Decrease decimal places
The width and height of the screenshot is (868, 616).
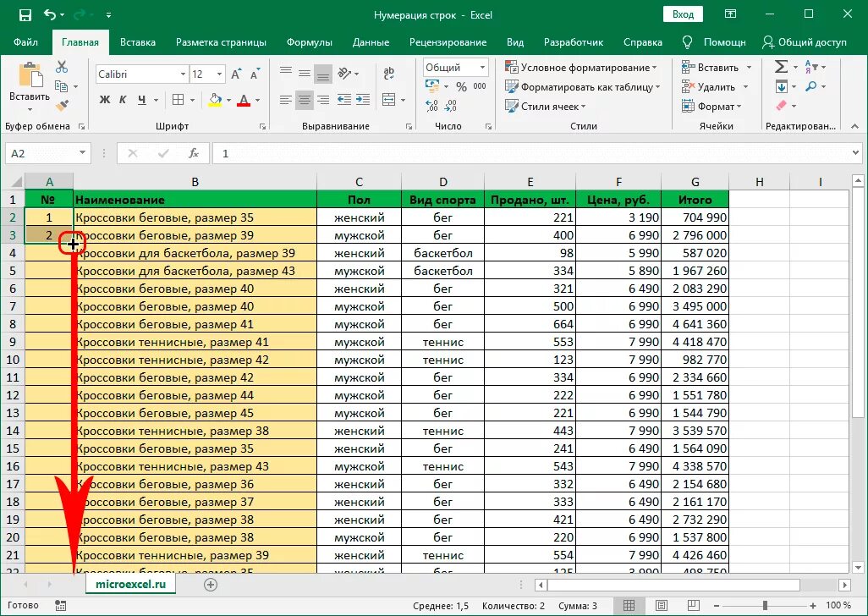(451, 105)
